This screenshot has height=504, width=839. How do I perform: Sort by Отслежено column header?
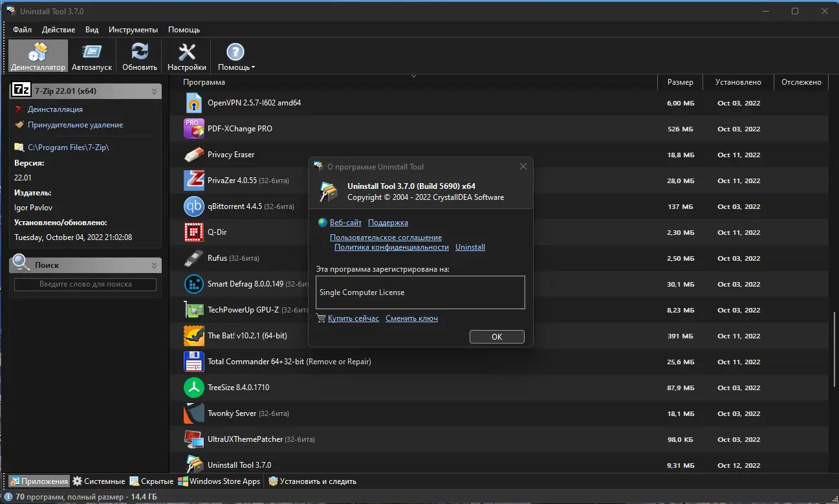[x=801, y=82]
